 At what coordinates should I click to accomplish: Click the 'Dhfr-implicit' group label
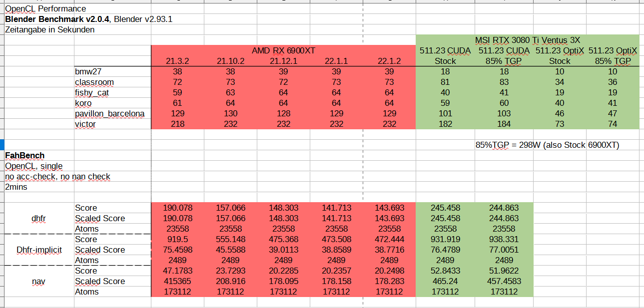(x=39, y=250)
